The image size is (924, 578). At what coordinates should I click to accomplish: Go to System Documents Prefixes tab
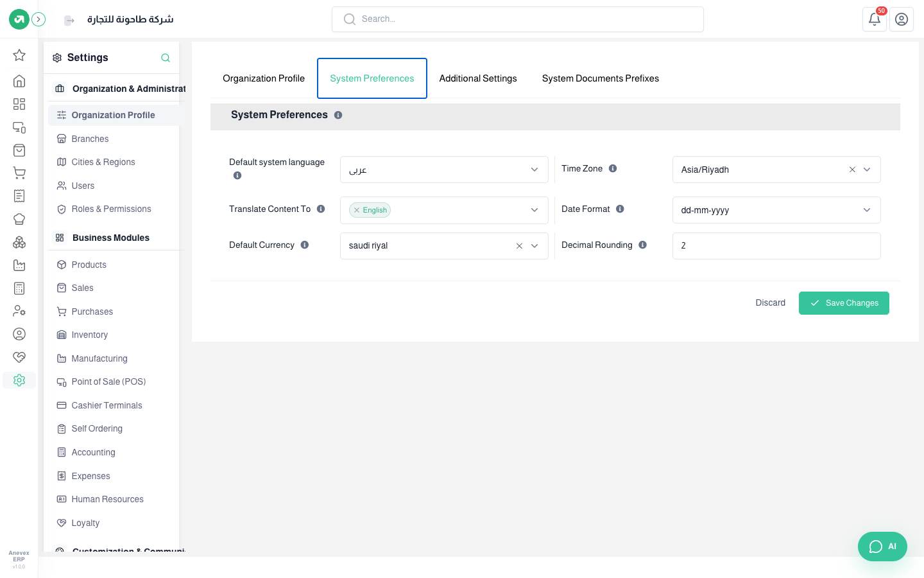pyautogui.click(x=601, y=78)
